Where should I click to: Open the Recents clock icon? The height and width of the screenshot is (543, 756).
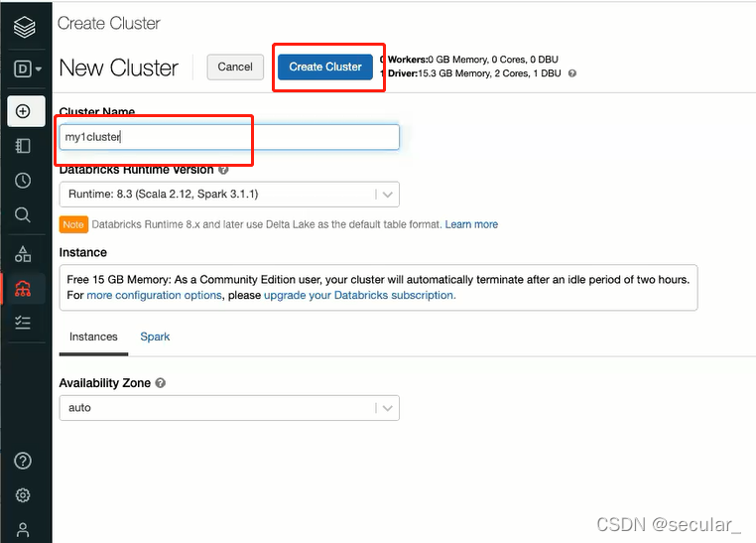(x=23, y=181)
